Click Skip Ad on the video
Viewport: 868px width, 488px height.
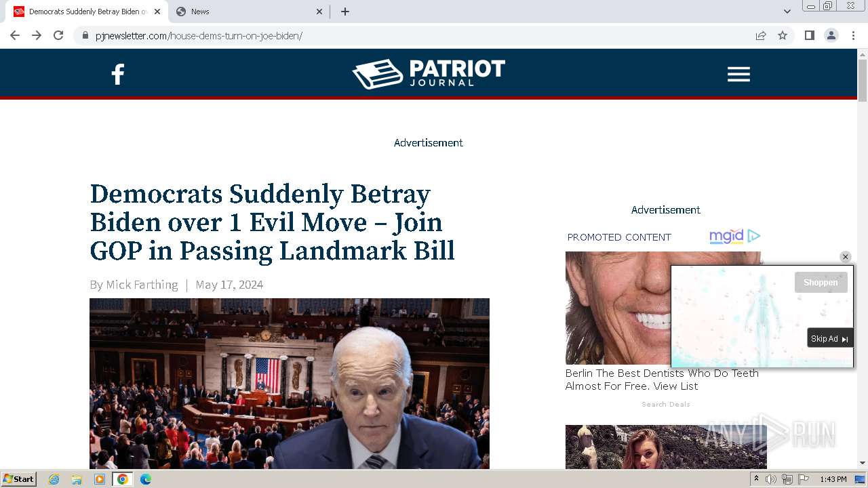coord(829,339)
